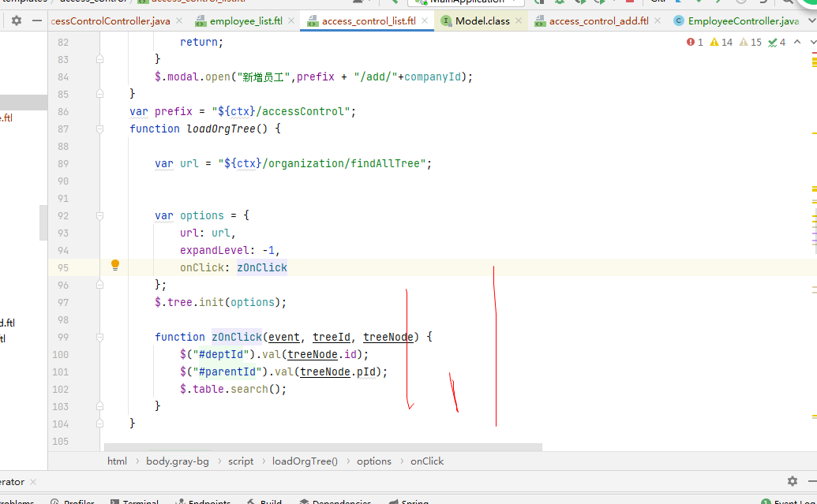The height and width of the screenshot is (504, 817).
Task: Open the Spring tool window
Action: pos(409,502)
